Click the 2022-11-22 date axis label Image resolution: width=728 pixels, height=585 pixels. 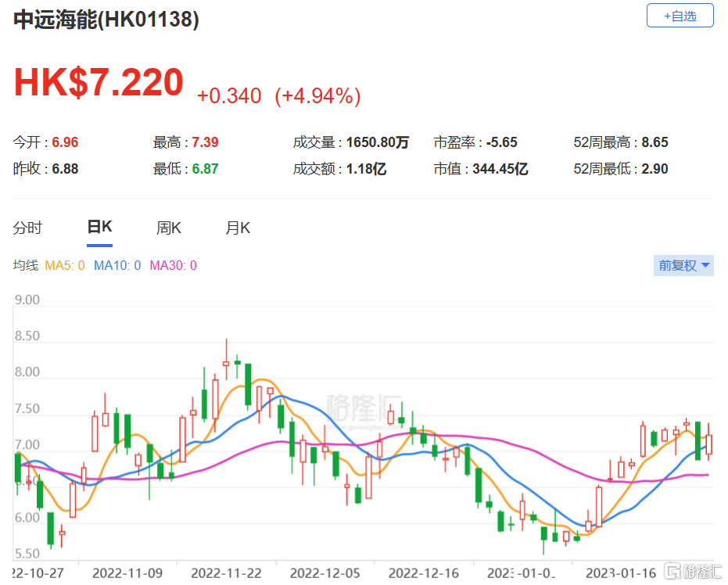click(x=226, y=573)
